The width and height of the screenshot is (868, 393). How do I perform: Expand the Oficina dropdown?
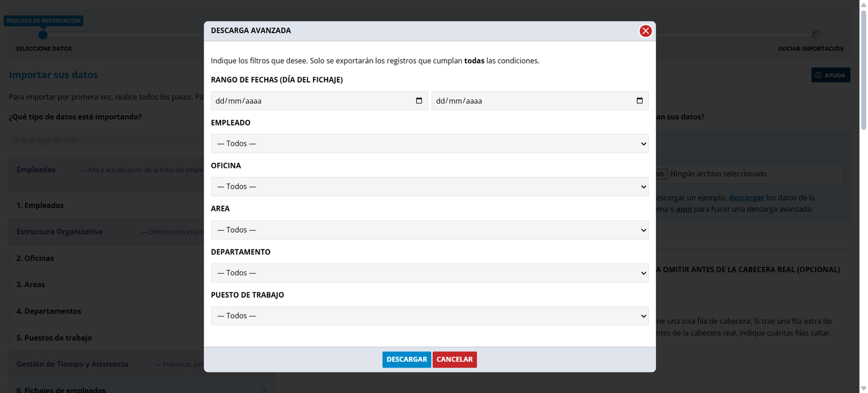pyautogui.click(x=430, y=186)
